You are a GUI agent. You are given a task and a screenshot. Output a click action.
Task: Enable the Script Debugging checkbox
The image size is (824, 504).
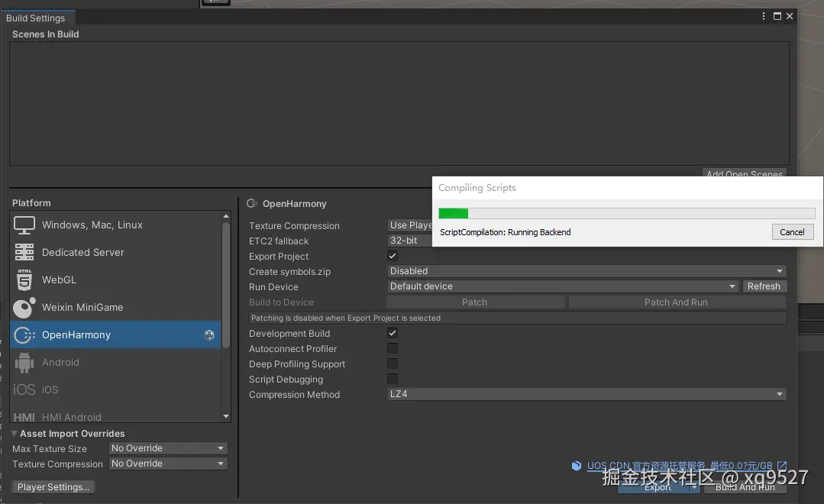point(393,379)
